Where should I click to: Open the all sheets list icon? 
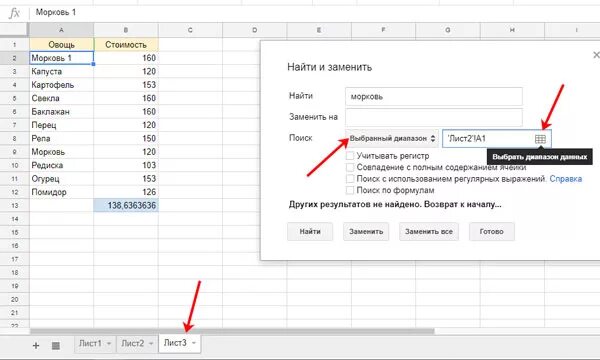[56, 345]
